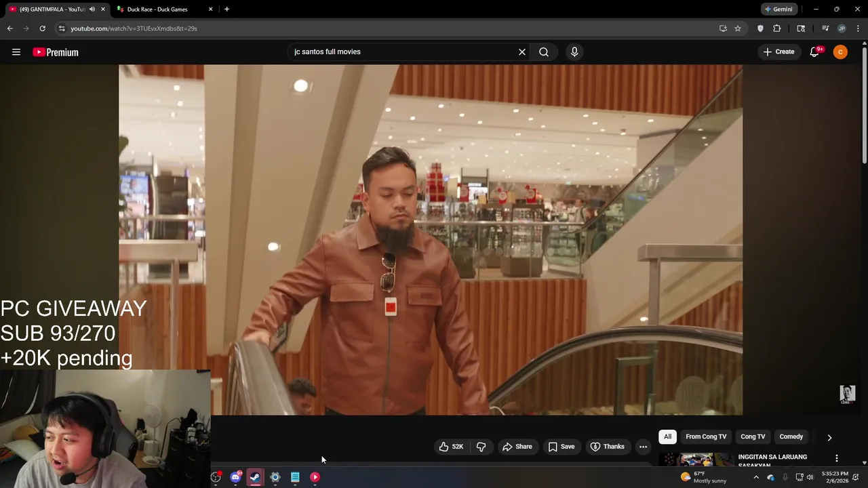Send a Thanks to the creator
Image resolution: width=868 pixels, height=488 pixels.
[607, 447]
